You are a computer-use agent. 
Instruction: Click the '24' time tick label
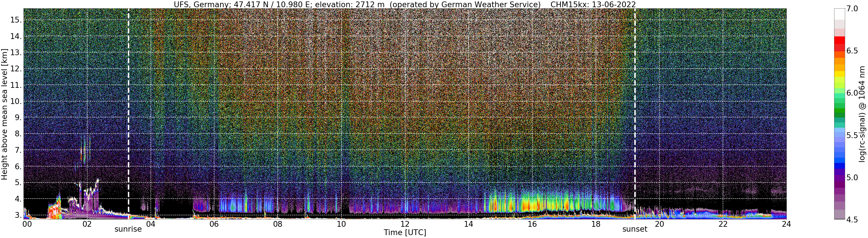coord(786,224)
